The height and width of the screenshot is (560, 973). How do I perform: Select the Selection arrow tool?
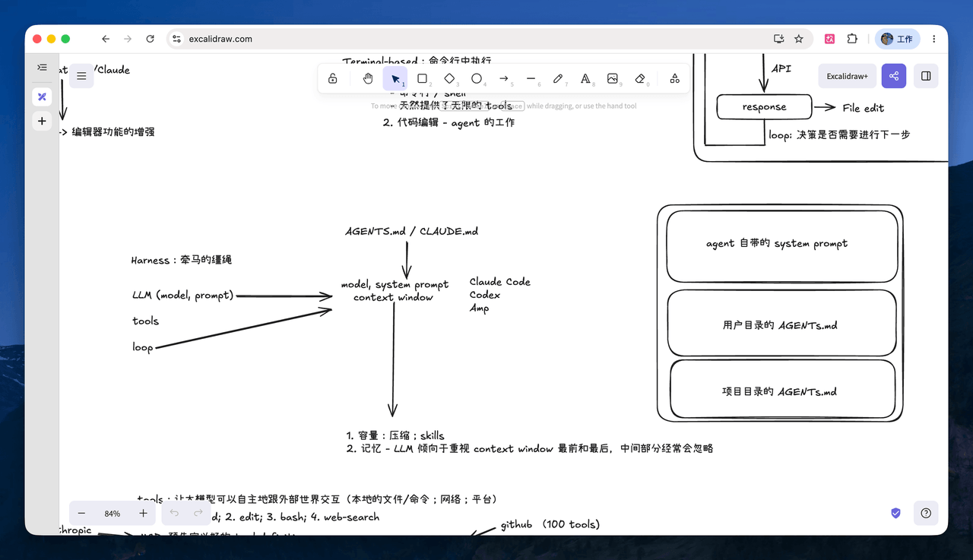[395, 78]
